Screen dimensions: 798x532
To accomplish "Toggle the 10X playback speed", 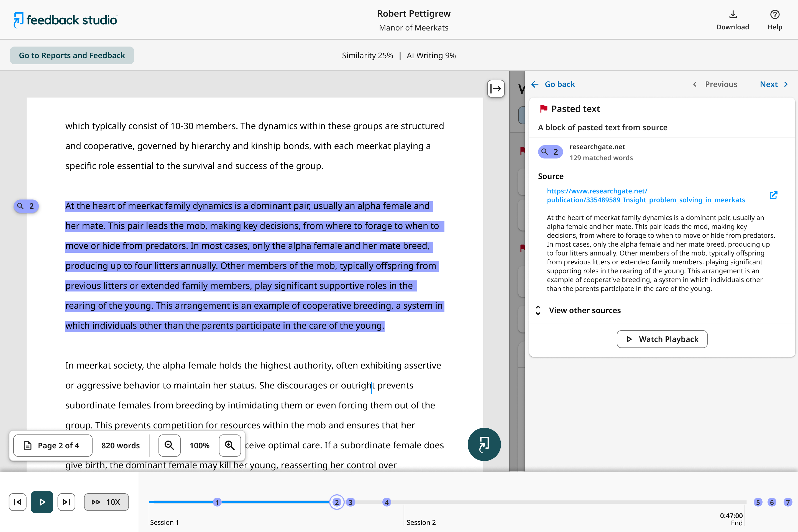I will click(106, 502).
